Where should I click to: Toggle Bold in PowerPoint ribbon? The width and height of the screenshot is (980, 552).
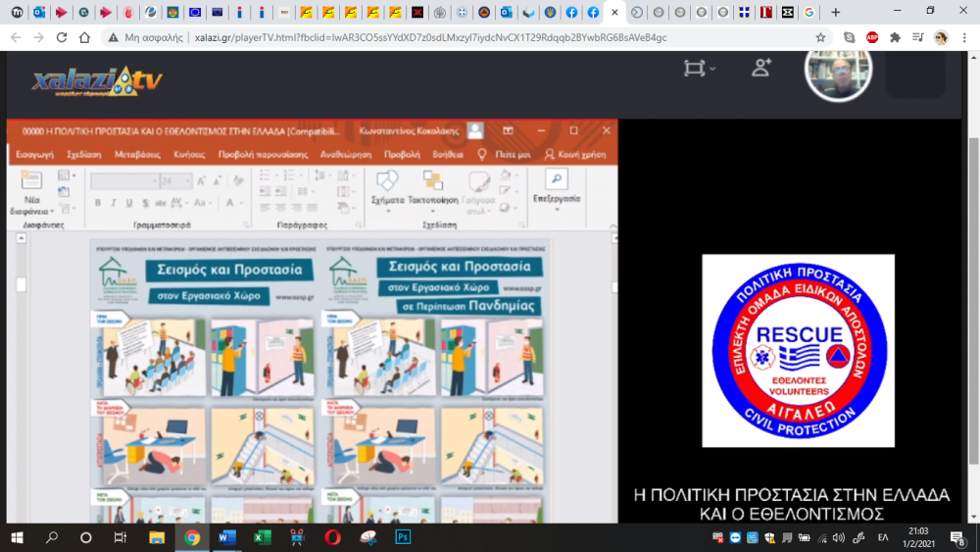pyautogui.click(x=97, y=203)
